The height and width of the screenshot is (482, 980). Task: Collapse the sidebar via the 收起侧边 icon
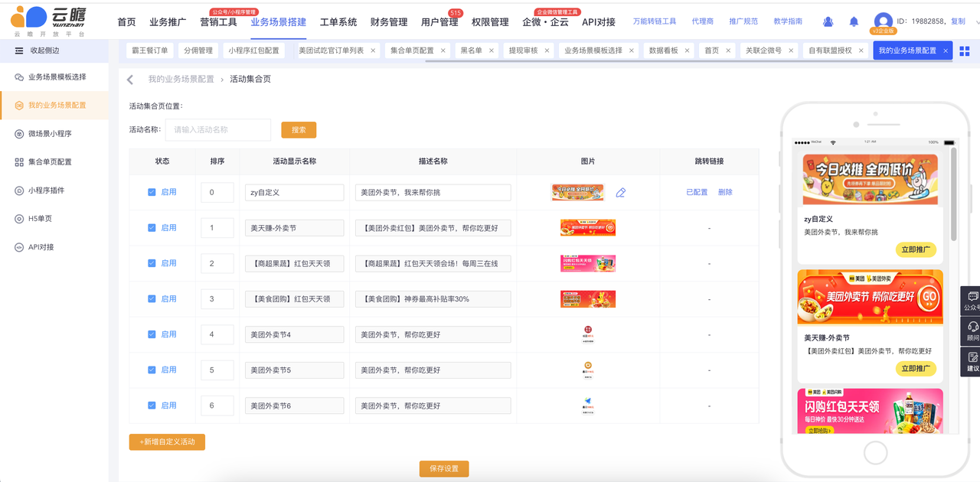19,50
